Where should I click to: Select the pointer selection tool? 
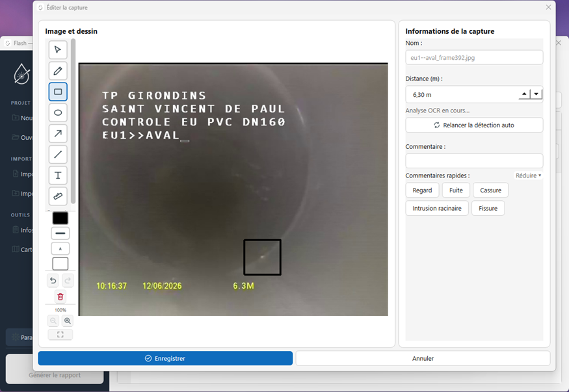coord(58,49)
